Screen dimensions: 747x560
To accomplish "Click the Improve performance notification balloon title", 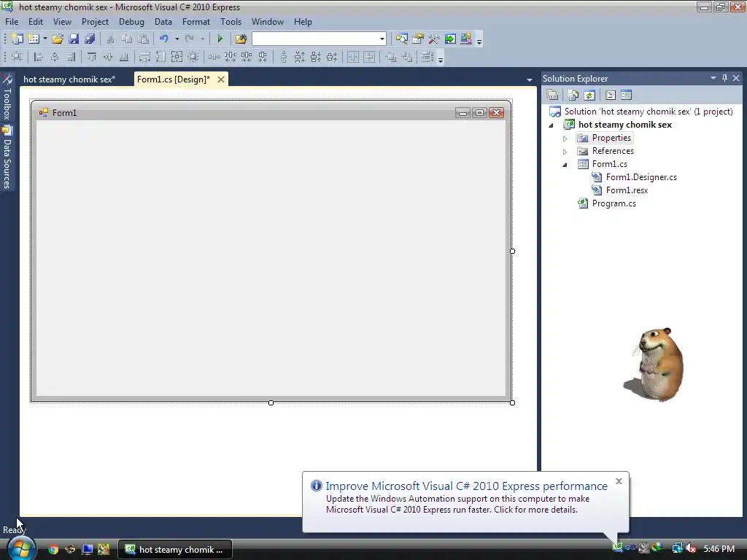I will click(466, 486).
